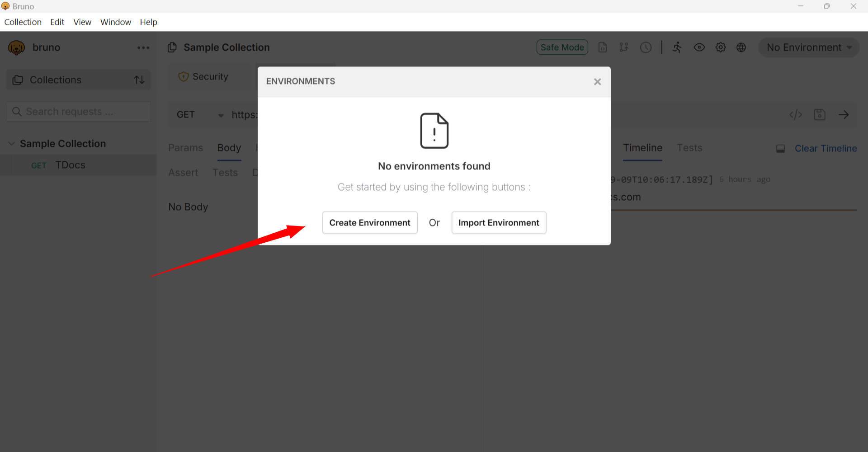This screenshot has width=868, height=452.
Task: Open the Edit menu
Action: point(57,22)
